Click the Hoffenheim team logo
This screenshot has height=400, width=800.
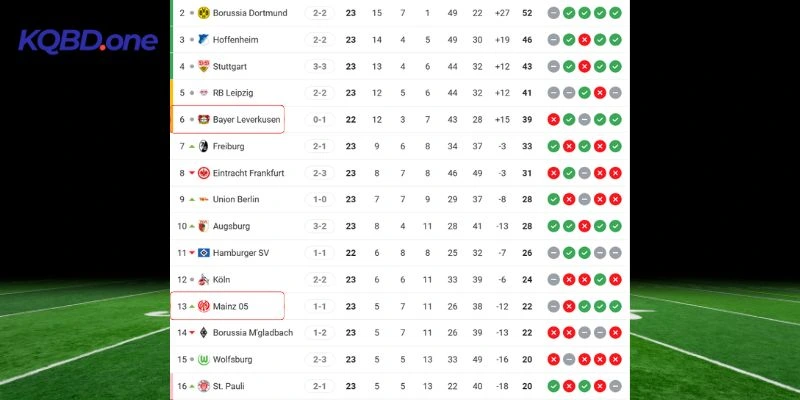[203, 40]
